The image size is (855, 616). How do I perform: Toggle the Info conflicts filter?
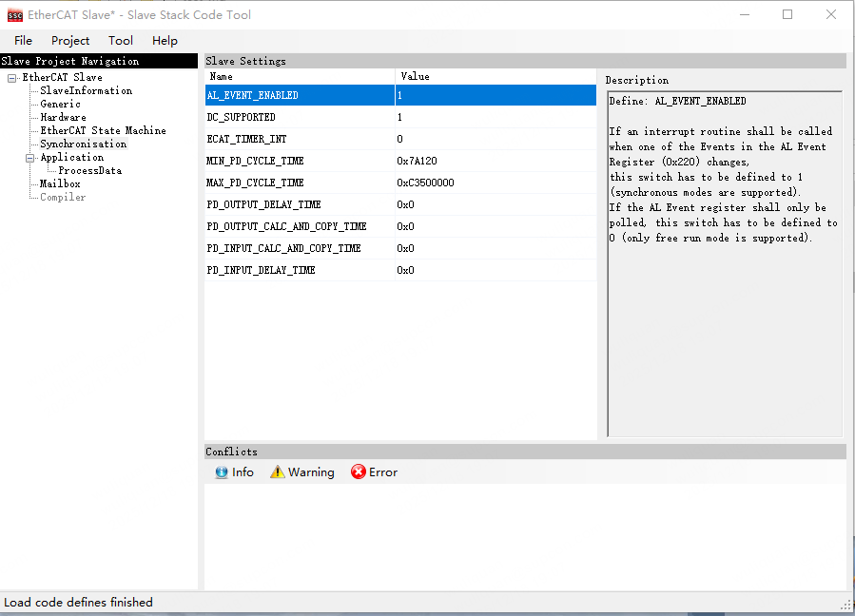235,472
